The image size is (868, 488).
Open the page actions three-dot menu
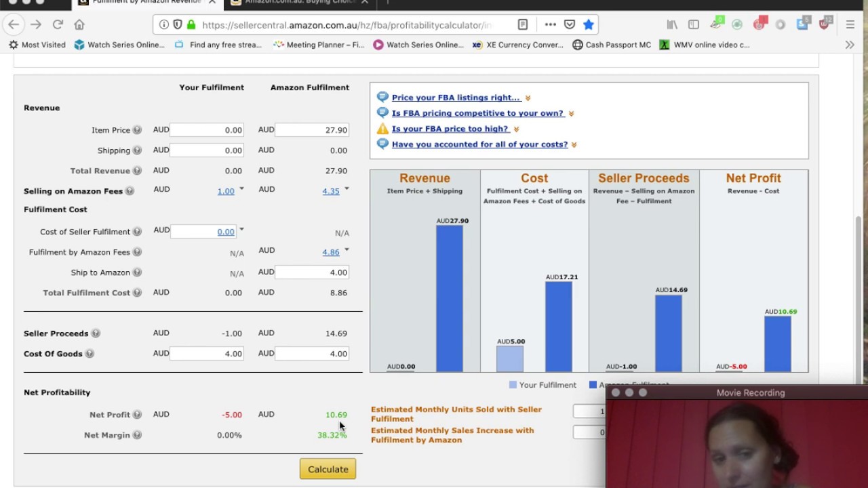point(550,24)
